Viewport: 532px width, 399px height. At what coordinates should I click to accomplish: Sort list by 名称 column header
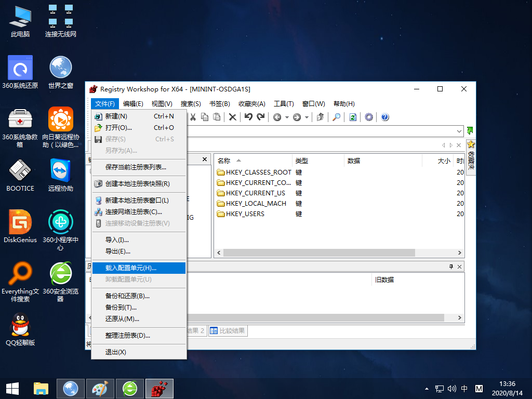coord(253,161)
